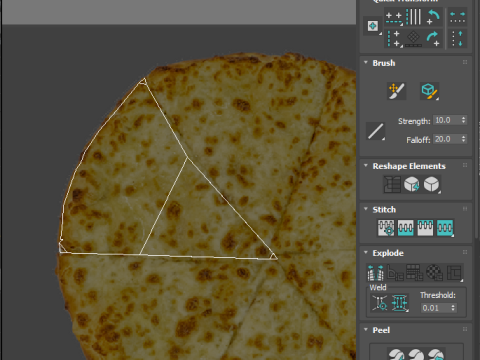
Task: Click the weld Threshold value field
Action: point(435,308)
